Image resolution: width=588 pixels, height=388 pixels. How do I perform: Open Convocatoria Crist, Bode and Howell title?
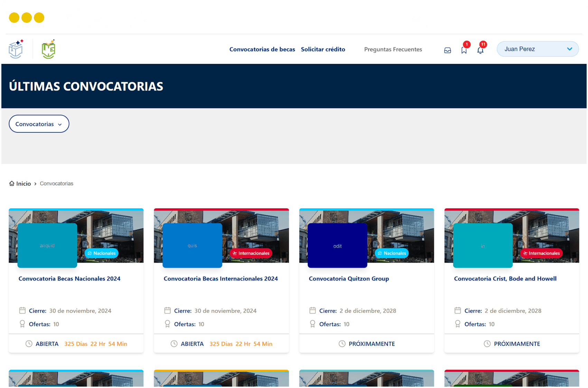click(x=505, y=278)
